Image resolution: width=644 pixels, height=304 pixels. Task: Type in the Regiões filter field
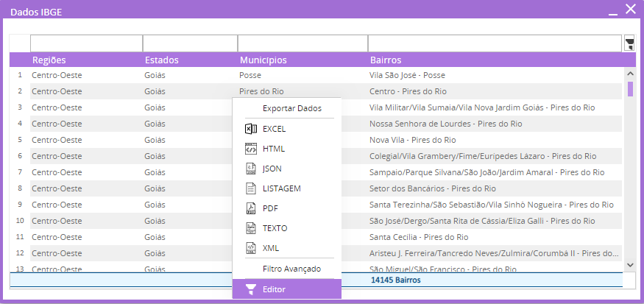tap(86, 43)
